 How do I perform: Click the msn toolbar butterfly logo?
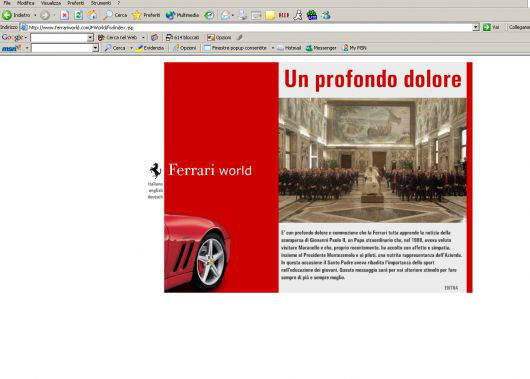[11, 48]
